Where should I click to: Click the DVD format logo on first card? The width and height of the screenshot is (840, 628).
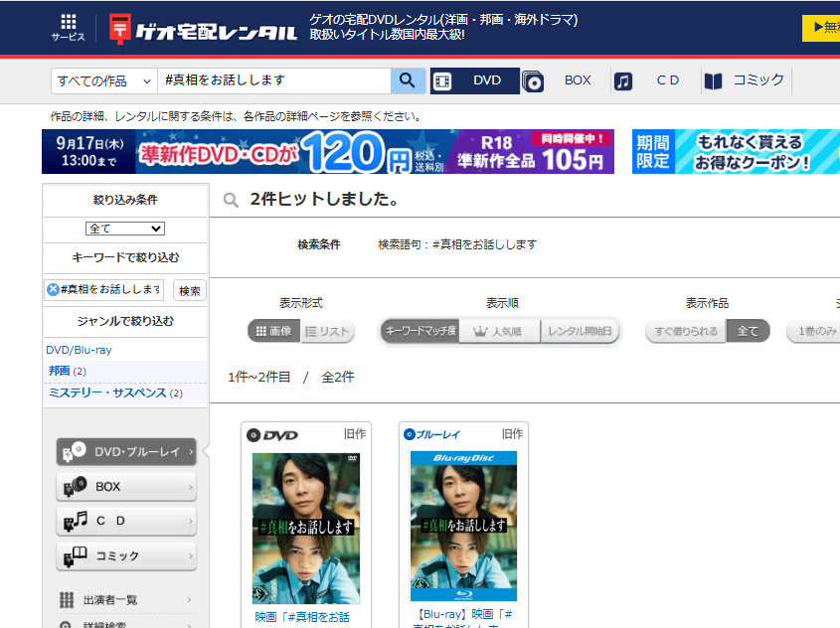point(272,435)
